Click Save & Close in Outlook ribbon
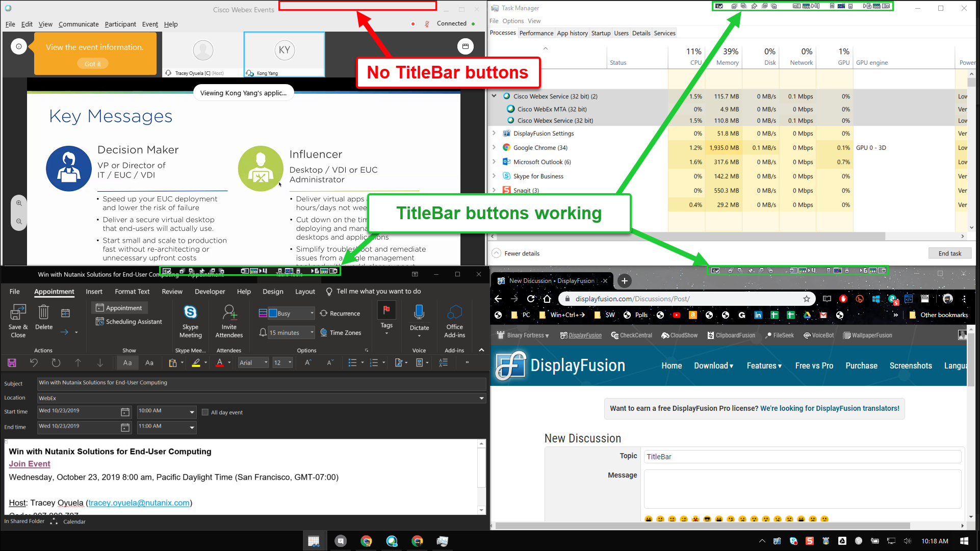980x551 pixels. pyautogui.click(x=18, y=321)
